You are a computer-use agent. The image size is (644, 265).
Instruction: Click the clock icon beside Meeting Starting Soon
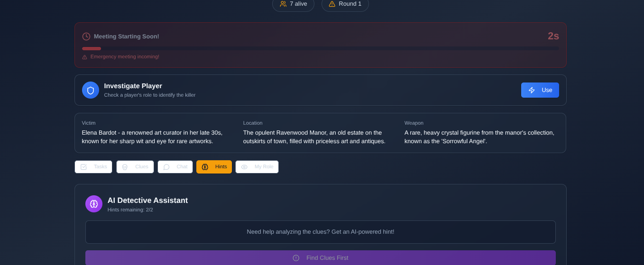click(86, 37)
